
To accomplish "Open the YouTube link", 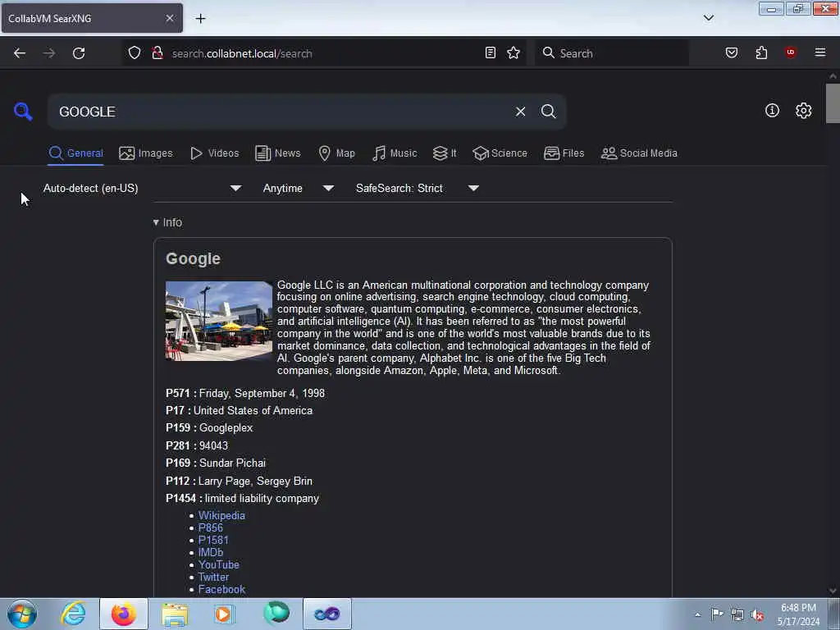I will point(218,564).
